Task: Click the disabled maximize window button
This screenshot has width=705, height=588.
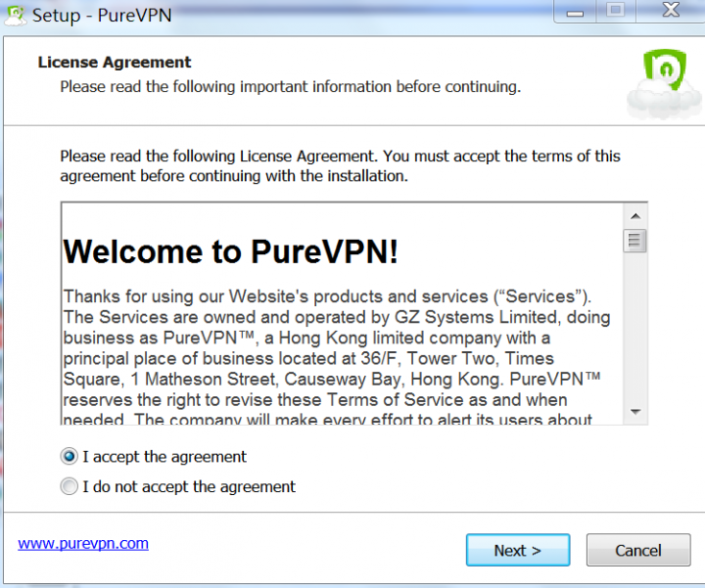Action: click(616, 11)
